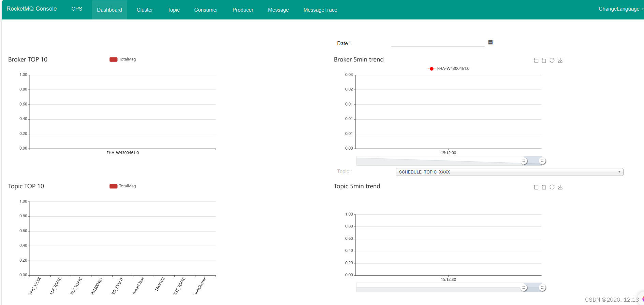This screenshot has width=644, height=305.
Task: Click right handle of Topic trend zoom slider
Action: [542, 288]
